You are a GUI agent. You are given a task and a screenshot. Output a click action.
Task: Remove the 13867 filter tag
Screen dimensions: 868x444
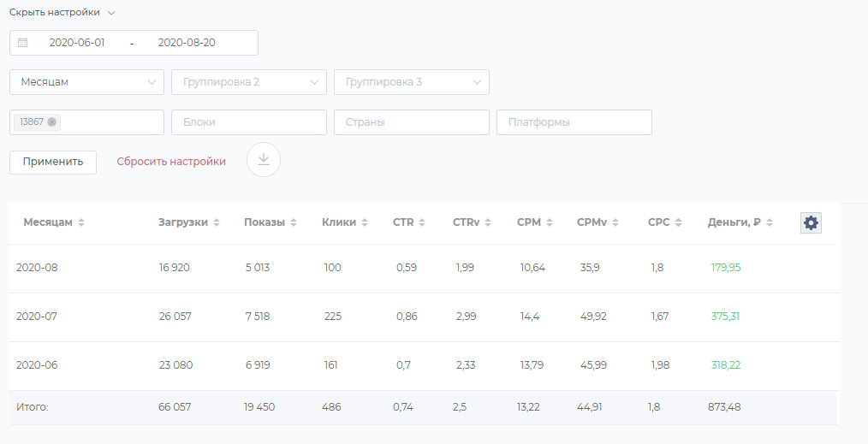52,122
